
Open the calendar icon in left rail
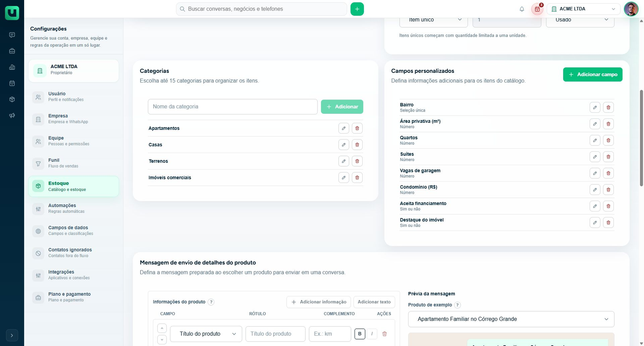click(12, 83)
